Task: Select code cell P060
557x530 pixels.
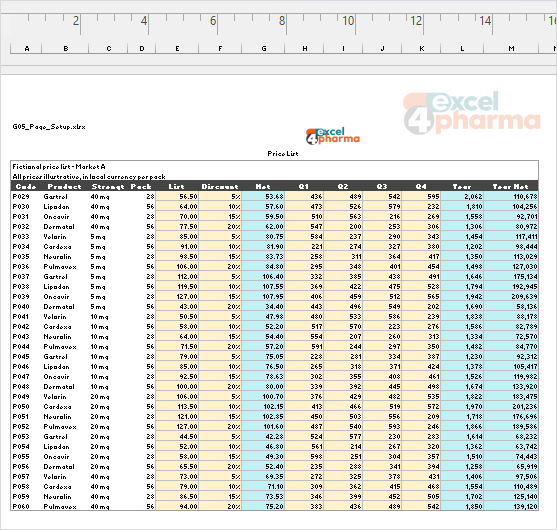Action: [26, 506]
